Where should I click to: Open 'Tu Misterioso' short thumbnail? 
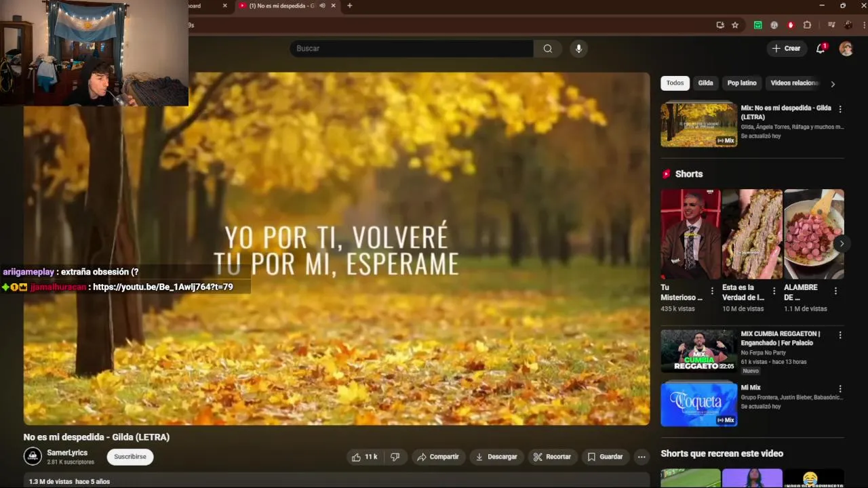(x=690, y=234)
